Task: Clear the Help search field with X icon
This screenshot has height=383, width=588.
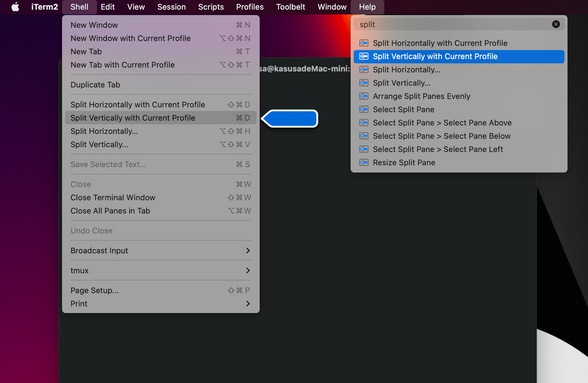Action: point(556,24)
